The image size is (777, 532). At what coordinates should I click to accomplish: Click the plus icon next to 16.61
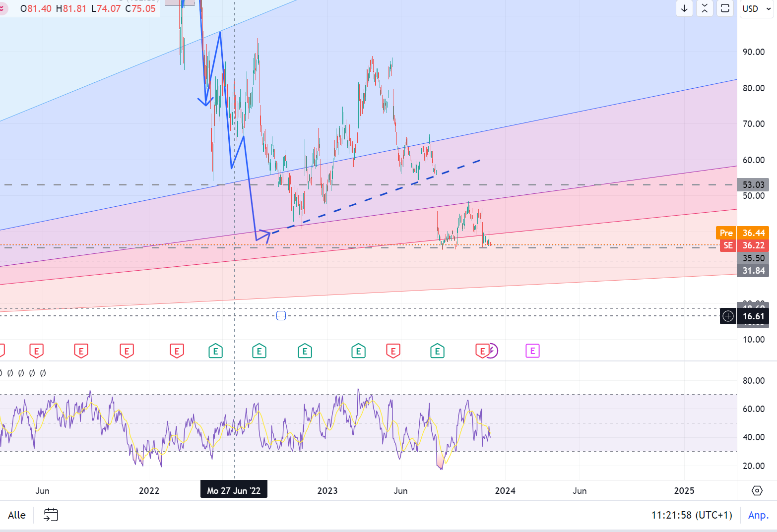(728, 316)
